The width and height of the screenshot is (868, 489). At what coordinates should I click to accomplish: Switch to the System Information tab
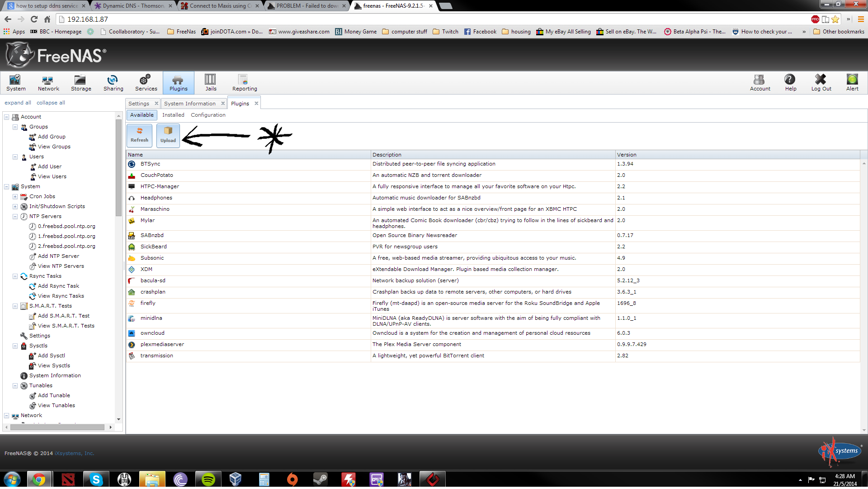pyautogui.click(x=189, y=104)
